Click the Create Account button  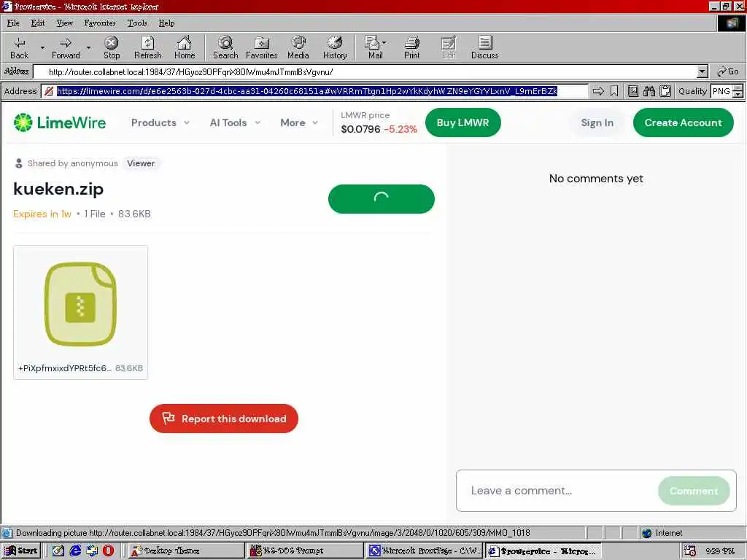683,122
